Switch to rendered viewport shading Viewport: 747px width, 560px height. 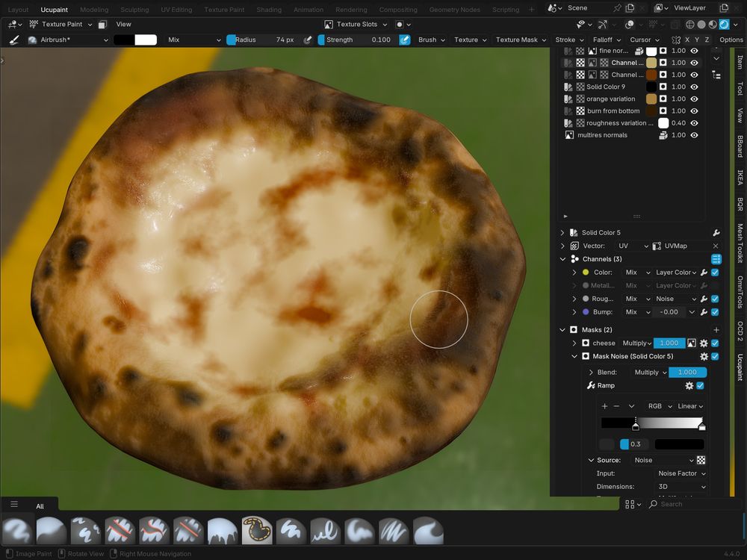click(724, 25)
